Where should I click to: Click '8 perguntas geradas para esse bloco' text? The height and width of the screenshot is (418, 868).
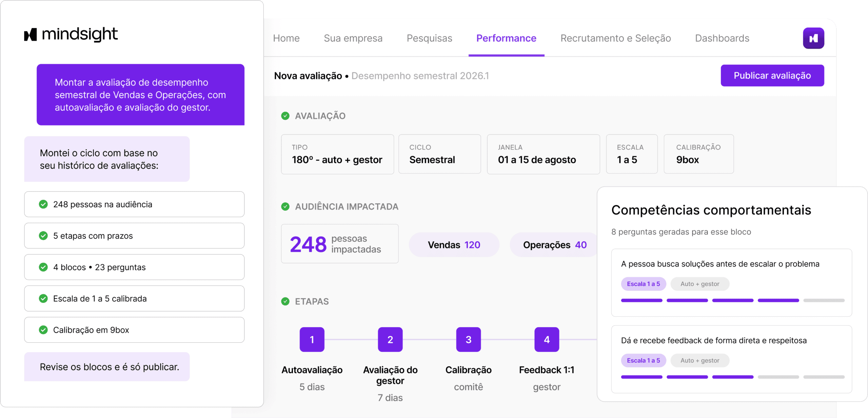click(681, 232)
